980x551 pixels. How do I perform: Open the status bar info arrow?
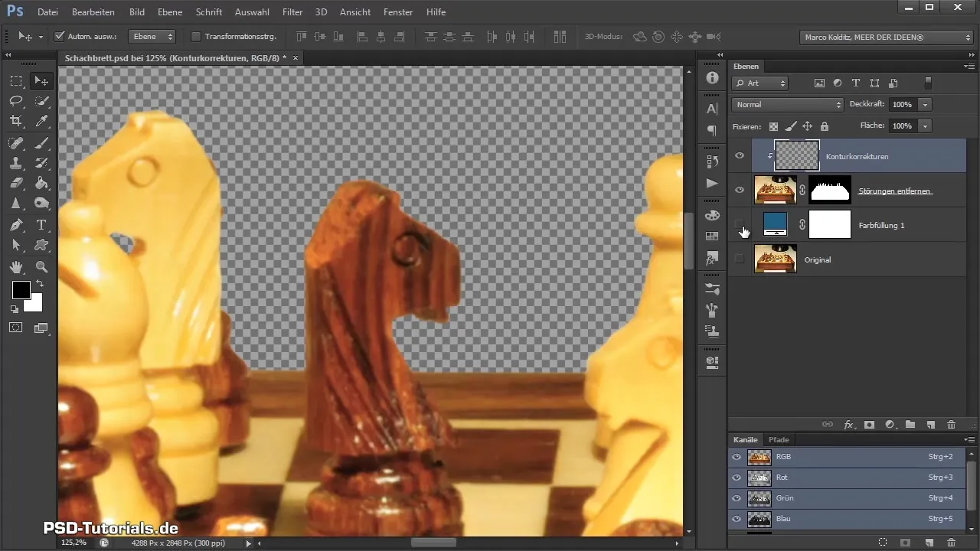point(248,543)
